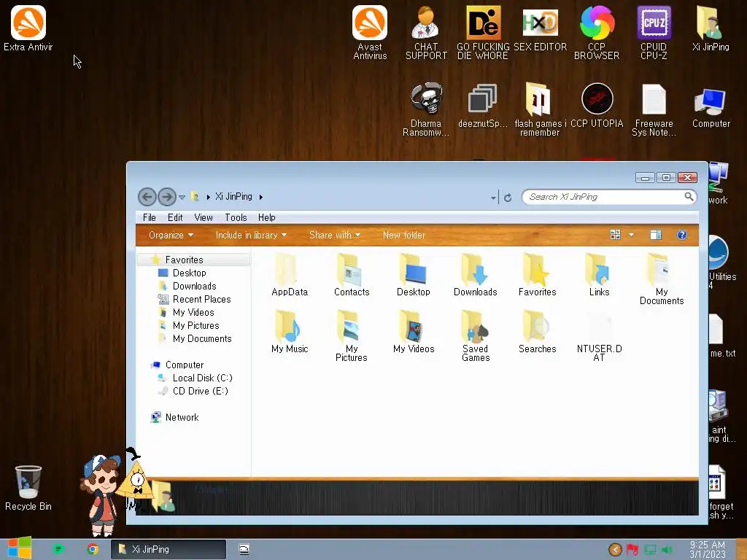This screenshot has height=560, width=747.
Task: Expand address bar history dropdown
Action: click(x=493, y=197)
